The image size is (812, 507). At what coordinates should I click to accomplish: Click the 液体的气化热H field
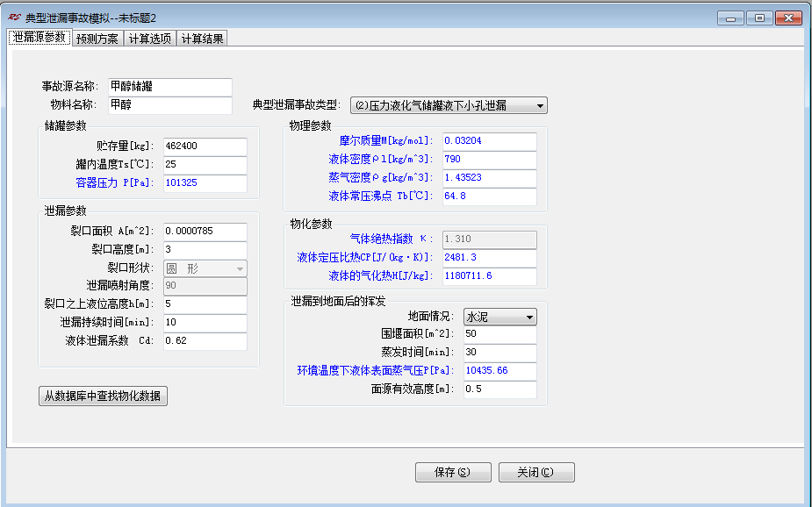489,275
